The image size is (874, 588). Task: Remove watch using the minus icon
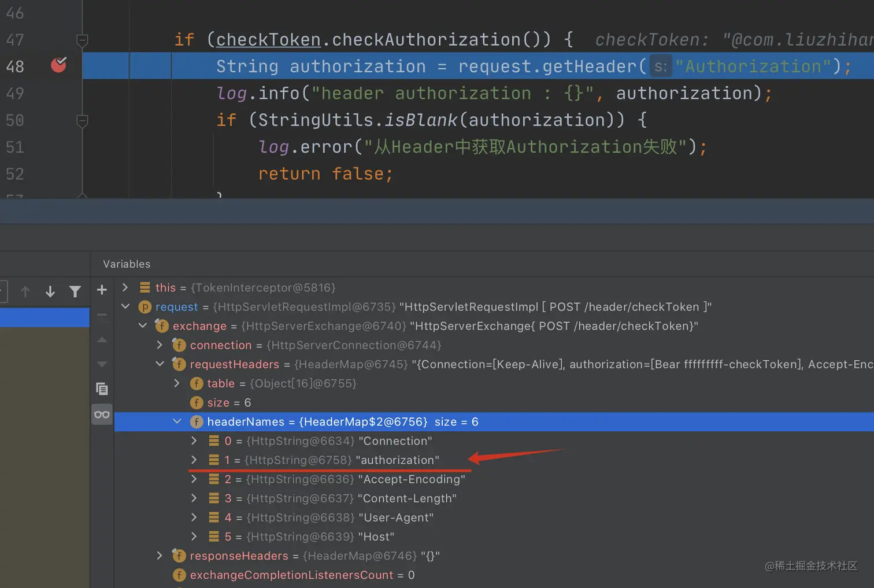point(102,315)
